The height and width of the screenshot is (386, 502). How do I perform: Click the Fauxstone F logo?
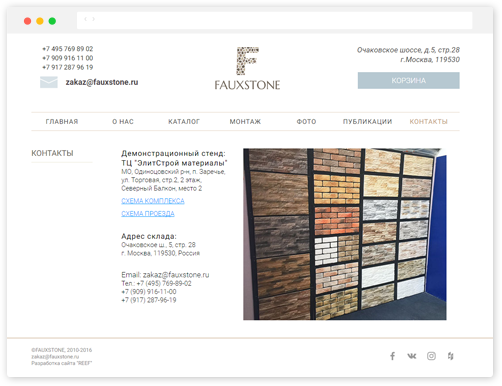[x=247, y=69]
